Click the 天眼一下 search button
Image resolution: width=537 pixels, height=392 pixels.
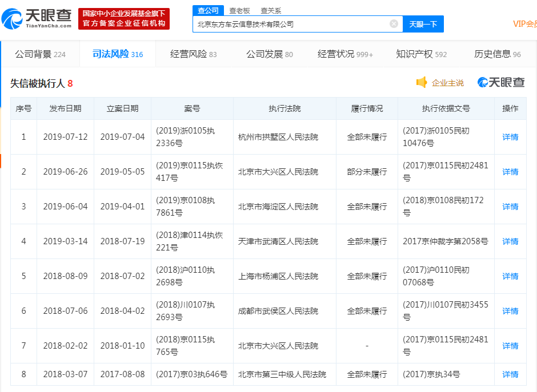(x=423, y=24)
